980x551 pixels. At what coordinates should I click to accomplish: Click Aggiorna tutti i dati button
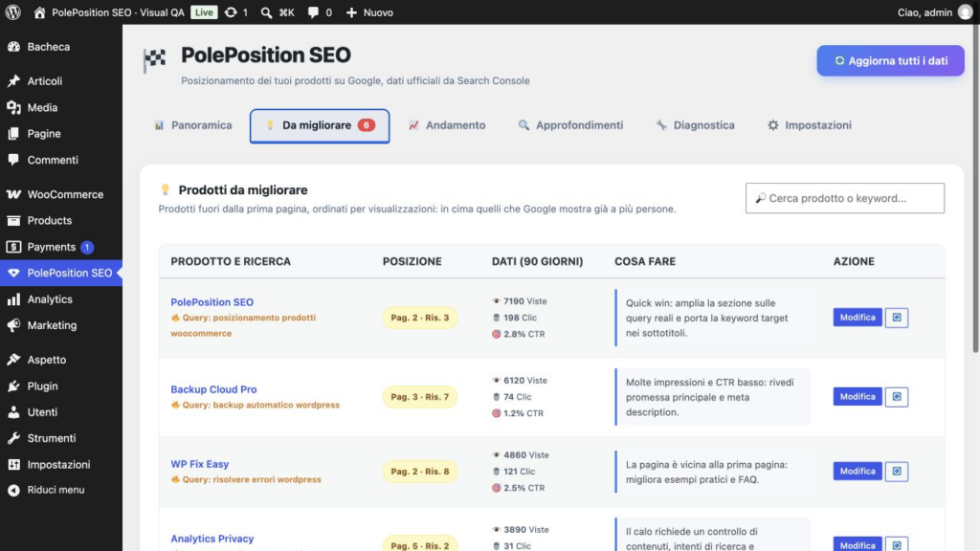tap(890, 60)
